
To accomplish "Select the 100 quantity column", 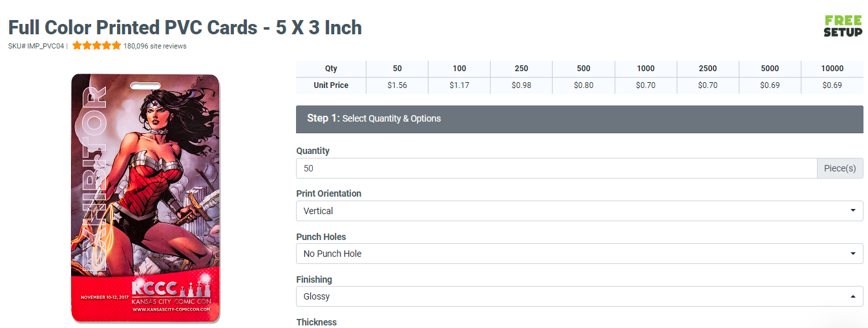I will point(459,69).
